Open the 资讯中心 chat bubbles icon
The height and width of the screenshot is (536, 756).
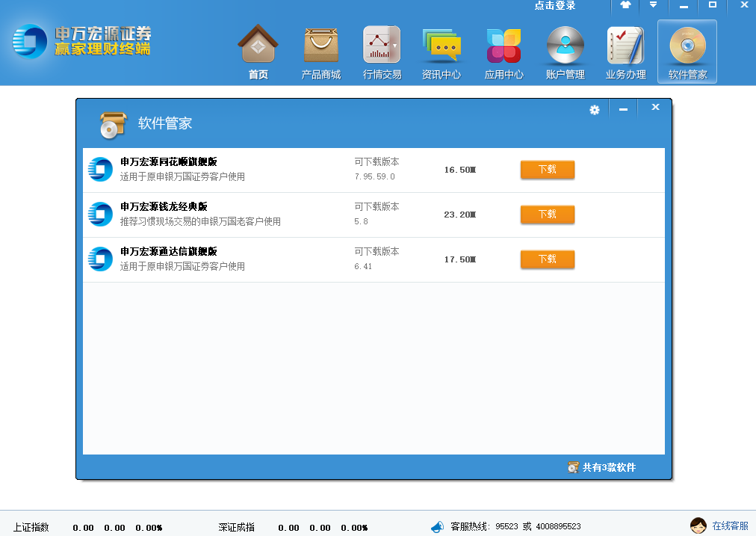coord(441,45)
